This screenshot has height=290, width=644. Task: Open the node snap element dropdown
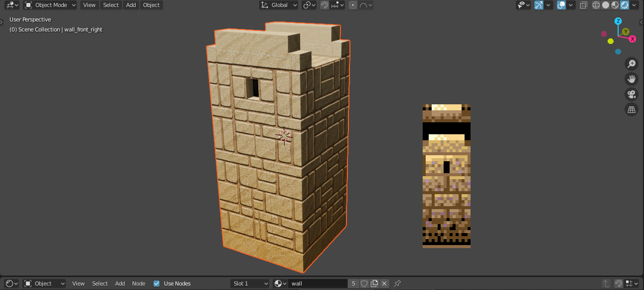[632, 284]
